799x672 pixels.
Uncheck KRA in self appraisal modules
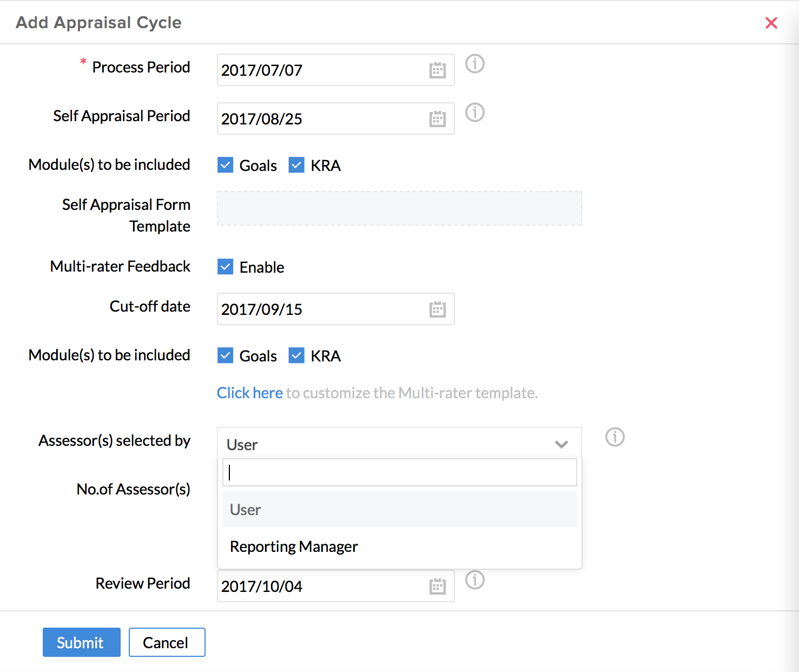point(296,165)
